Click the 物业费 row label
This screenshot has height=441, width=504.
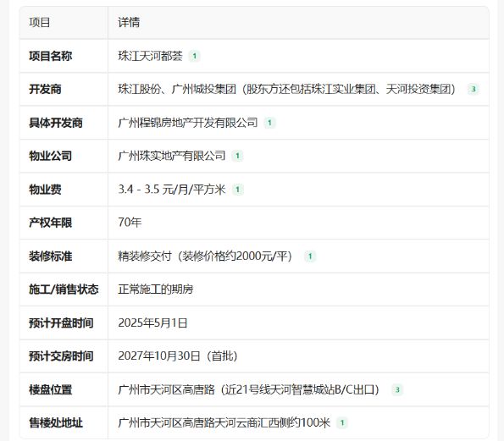[x=45, y=190]
